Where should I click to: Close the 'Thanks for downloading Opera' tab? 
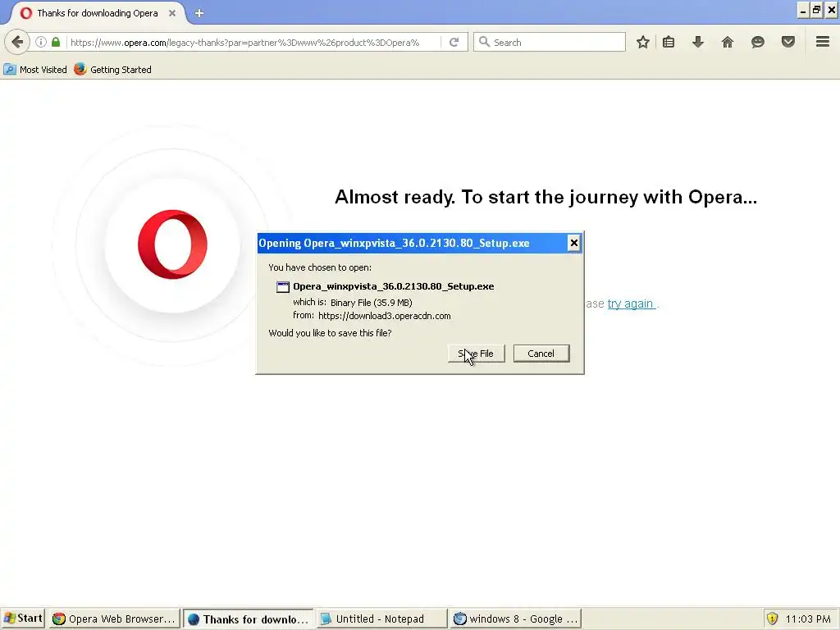172,13
